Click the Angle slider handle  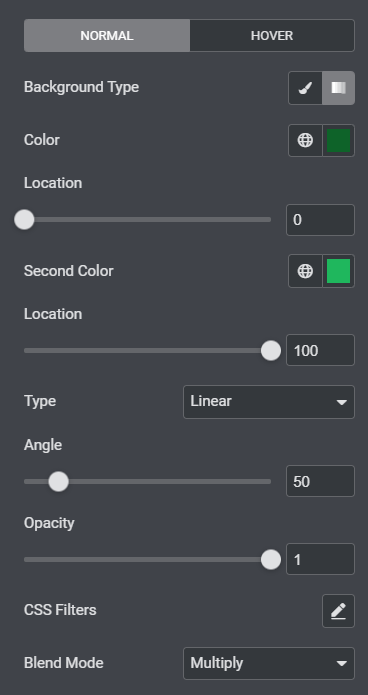(x=59, y=481)
